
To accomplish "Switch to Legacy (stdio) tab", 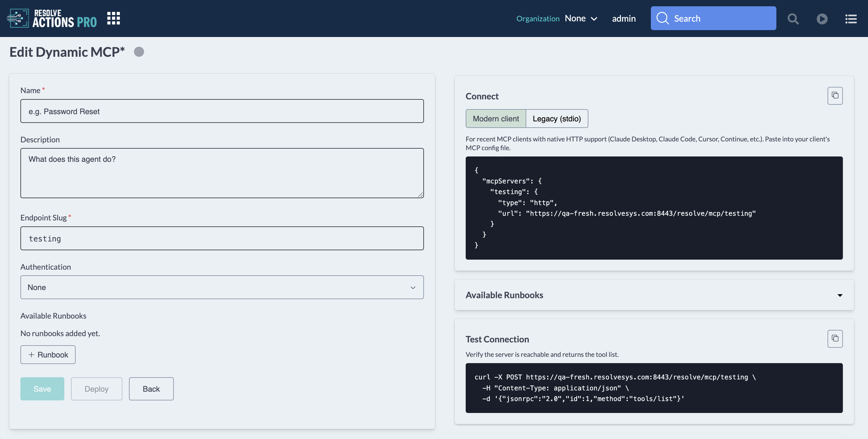I will point(556,119).
